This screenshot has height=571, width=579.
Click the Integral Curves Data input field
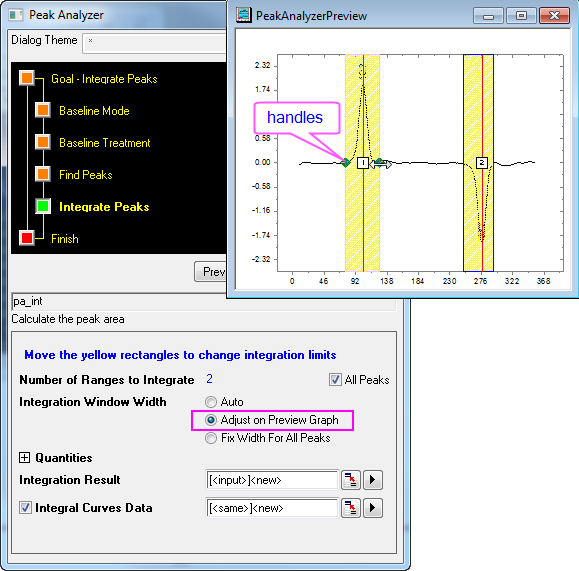272,508
